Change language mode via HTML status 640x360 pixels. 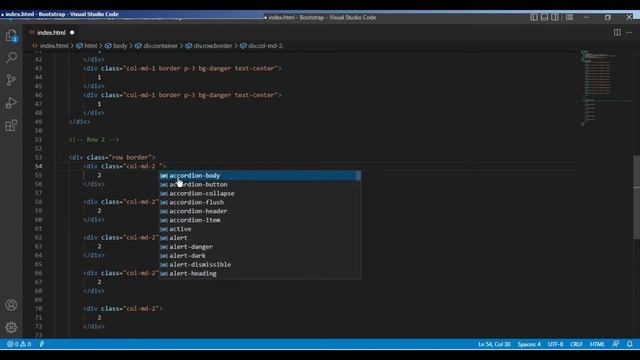[x=597, y=344]
